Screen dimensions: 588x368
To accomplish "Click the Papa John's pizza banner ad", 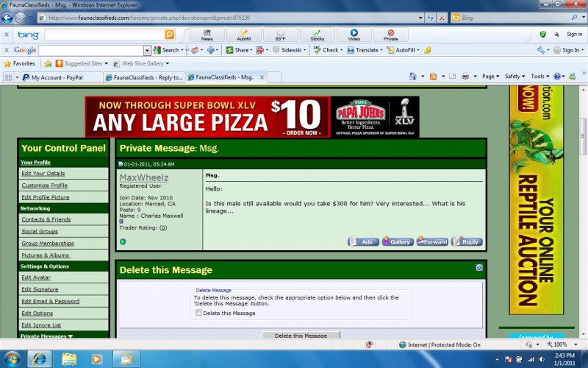I will (252, 117).
